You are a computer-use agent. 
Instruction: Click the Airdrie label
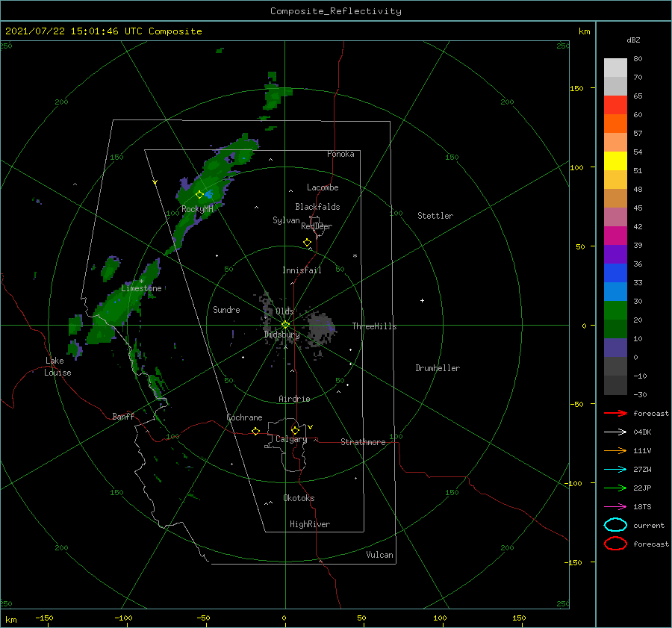294,399
